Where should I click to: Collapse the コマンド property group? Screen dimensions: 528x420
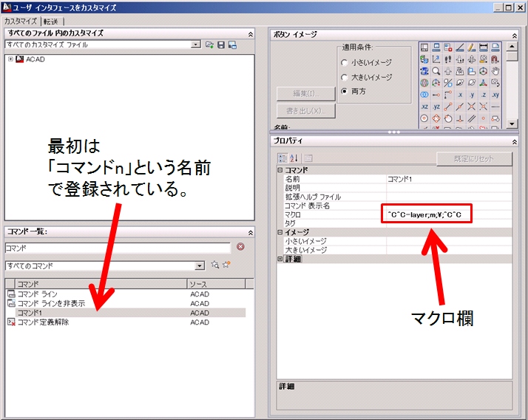pyautogui.click(x=280, y=170)
